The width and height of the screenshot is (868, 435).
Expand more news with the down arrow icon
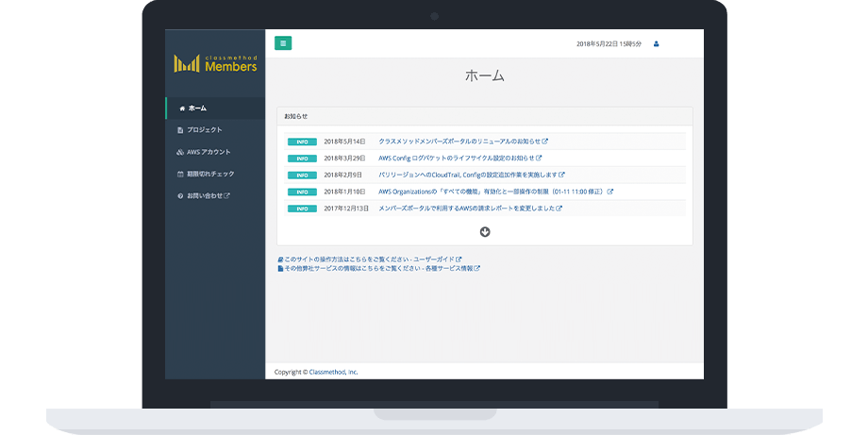[x=485, y=231]
